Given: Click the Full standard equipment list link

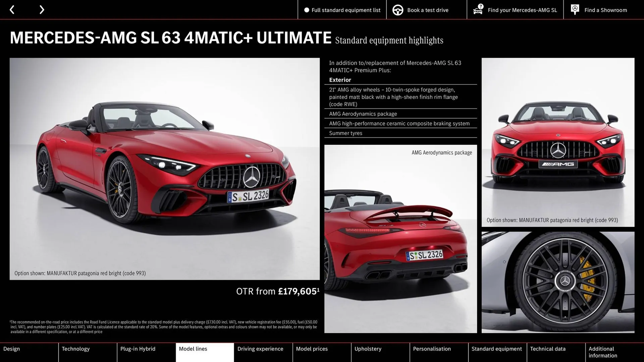Looking at the screenshot, I should tap(346, 10).
